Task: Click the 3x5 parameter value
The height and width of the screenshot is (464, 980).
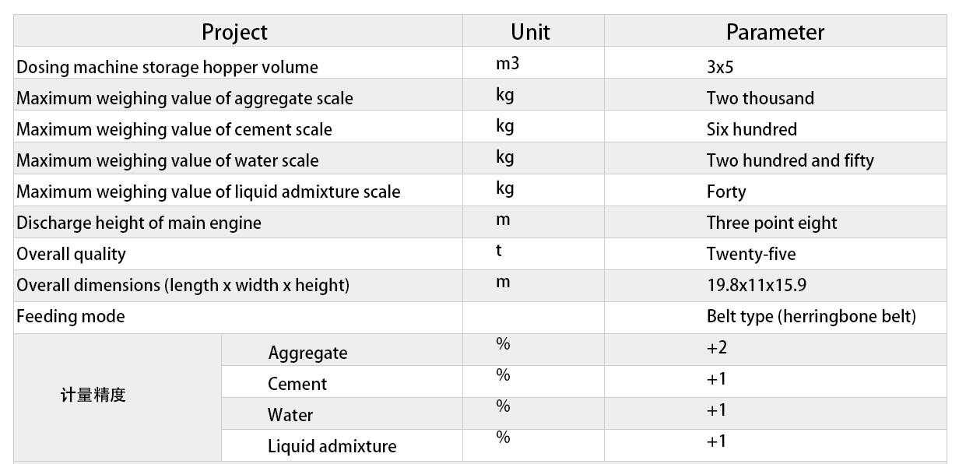Action: point(720,67)
